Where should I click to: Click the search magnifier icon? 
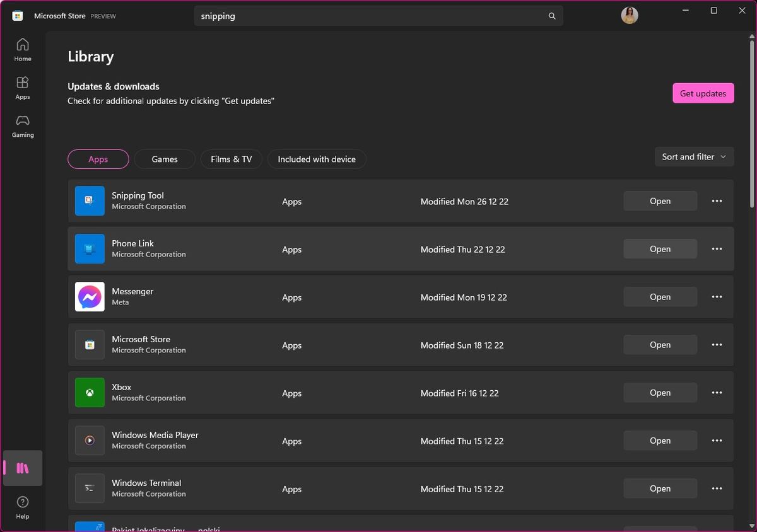tap(551, 16)
